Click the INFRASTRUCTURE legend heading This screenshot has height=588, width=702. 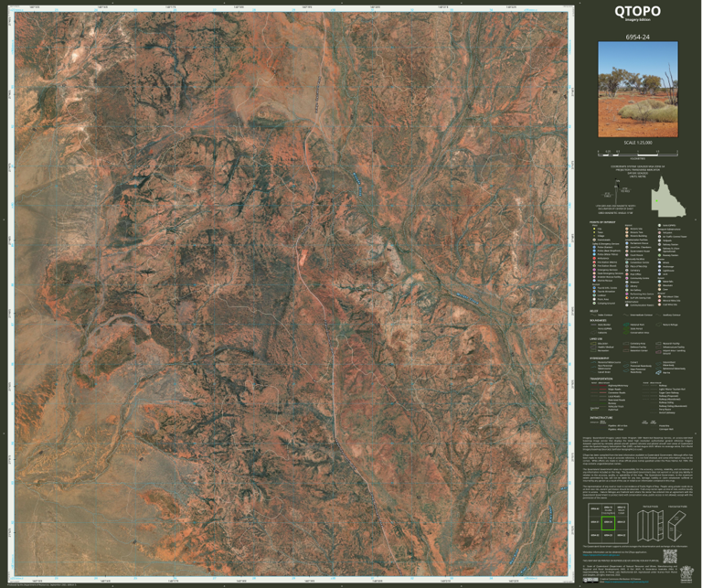coord(601,417)
